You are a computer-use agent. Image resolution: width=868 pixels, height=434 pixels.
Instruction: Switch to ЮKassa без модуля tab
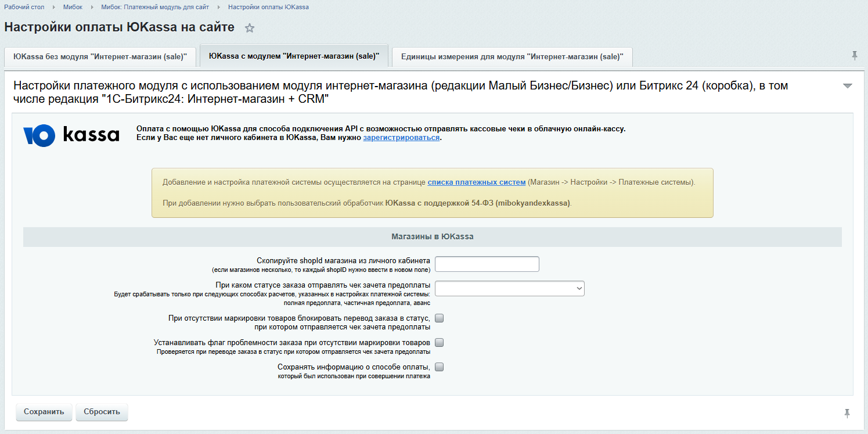100,57
